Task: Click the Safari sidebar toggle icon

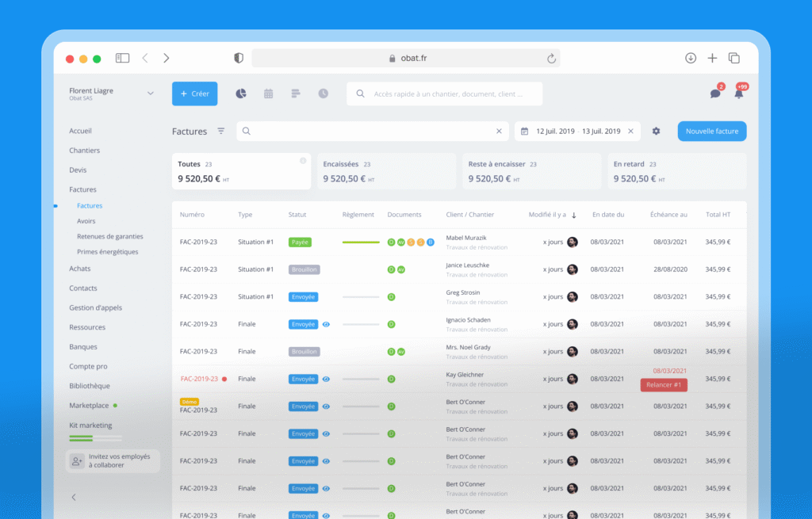Action: click(x=122, y=58)
